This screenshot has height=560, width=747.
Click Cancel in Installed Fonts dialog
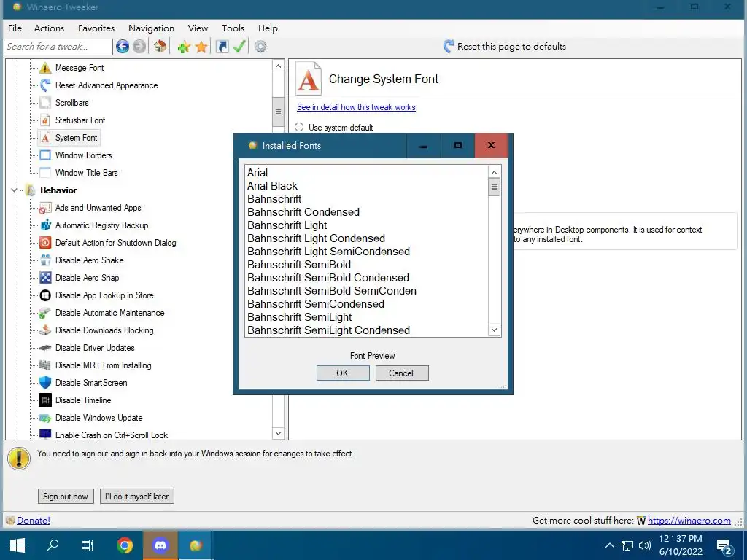point(402,373)
